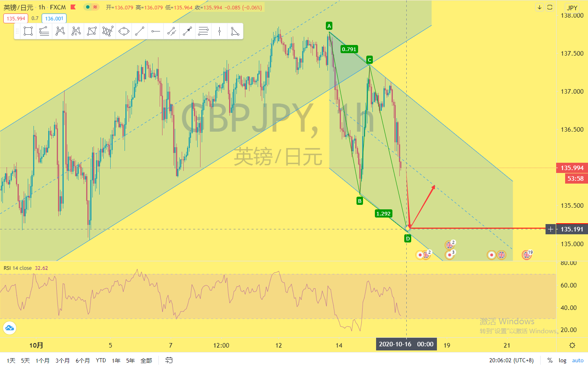Set range to 1年
The image size is (588, 368).
[116, 360]
